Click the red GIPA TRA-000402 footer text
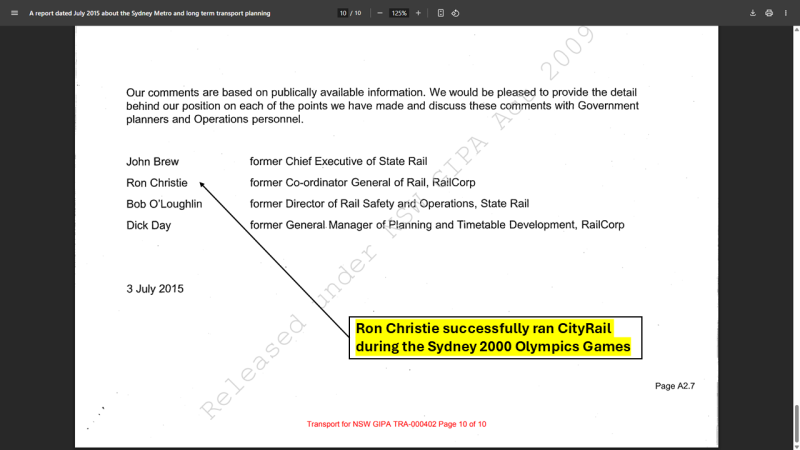 click(x=396, y=424)
